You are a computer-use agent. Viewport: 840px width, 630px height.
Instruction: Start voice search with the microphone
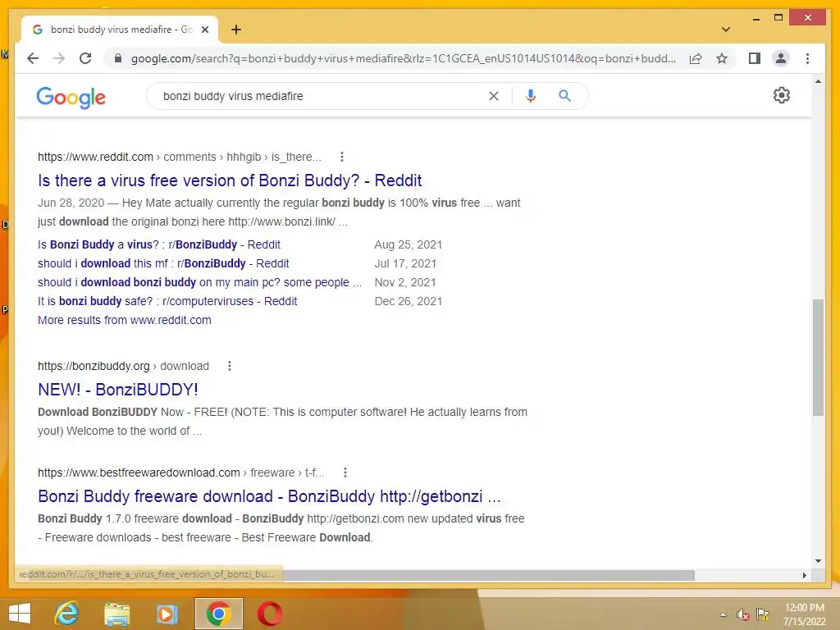click(x=531, y=96)
